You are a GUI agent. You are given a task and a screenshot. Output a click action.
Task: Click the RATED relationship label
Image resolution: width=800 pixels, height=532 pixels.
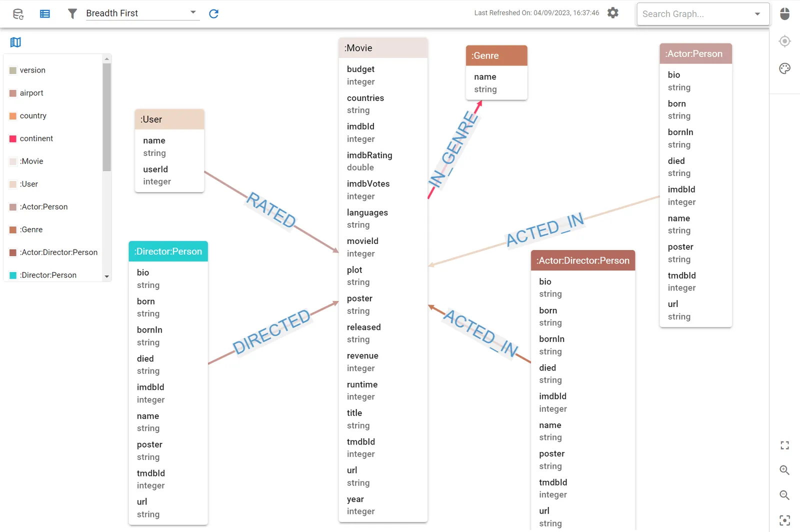tap(271, 210)
